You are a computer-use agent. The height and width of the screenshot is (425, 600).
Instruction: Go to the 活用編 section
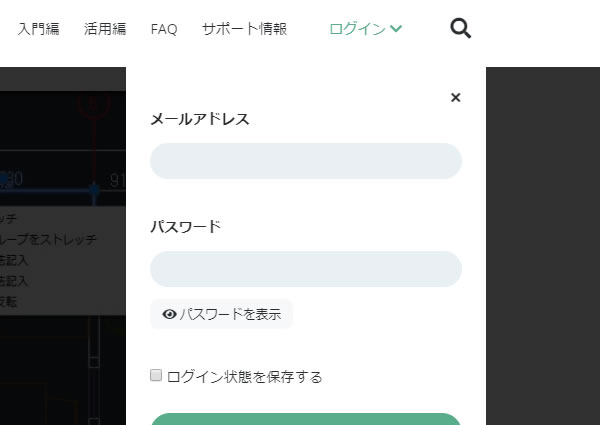click(x=105, y=29)
